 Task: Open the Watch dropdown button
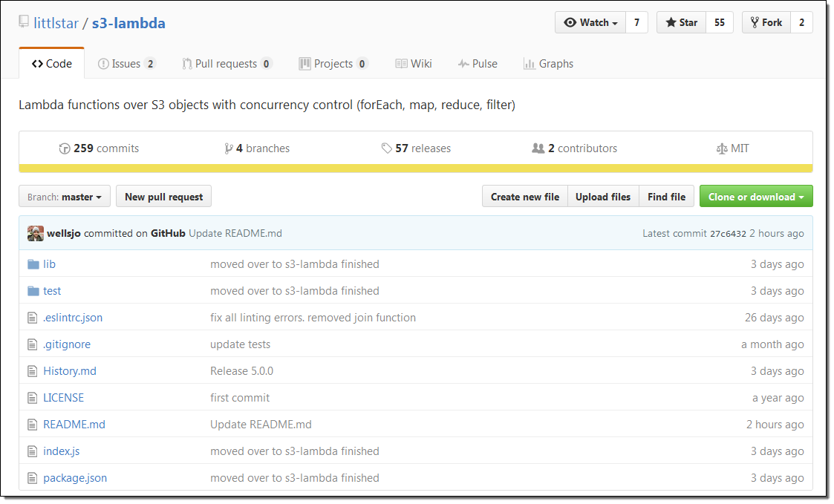pos(590,22)
